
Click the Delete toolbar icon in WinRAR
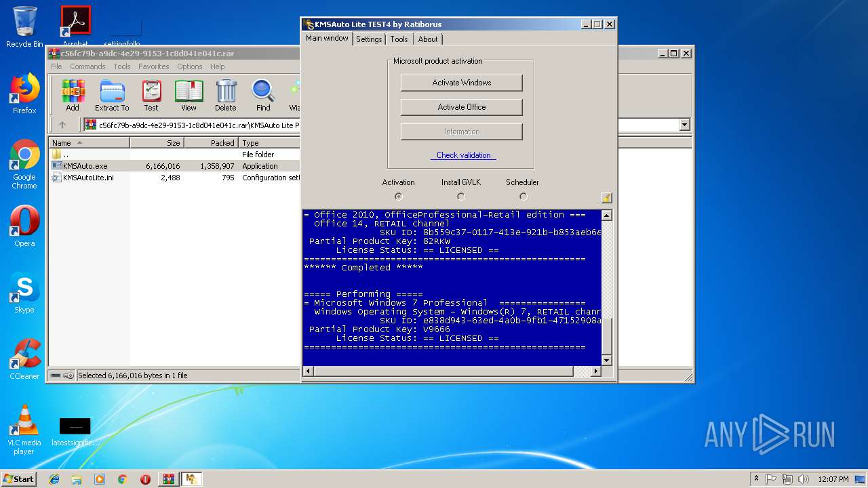pyautogui.click(x=226, y=96)
